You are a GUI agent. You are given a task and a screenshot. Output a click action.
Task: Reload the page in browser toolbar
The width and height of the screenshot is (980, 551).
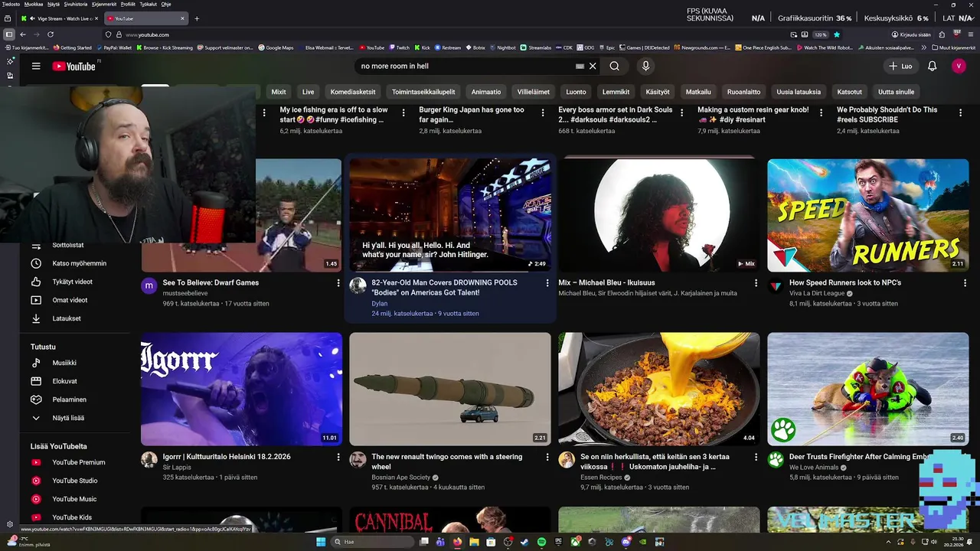51,34
